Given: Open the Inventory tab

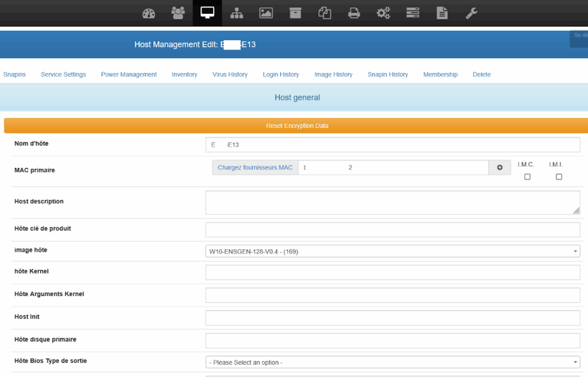Looking at the screenshot, I should pos(184,74).
